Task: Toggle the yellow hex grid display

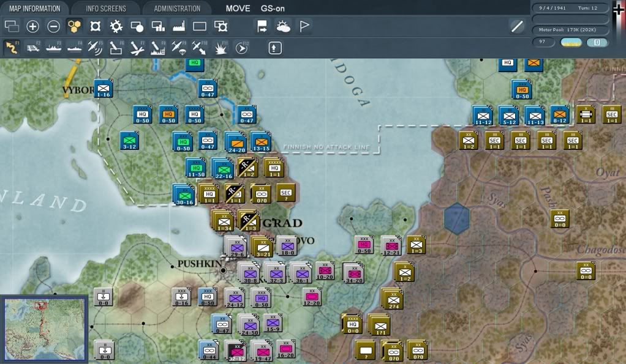Action: tap(74, 26)
